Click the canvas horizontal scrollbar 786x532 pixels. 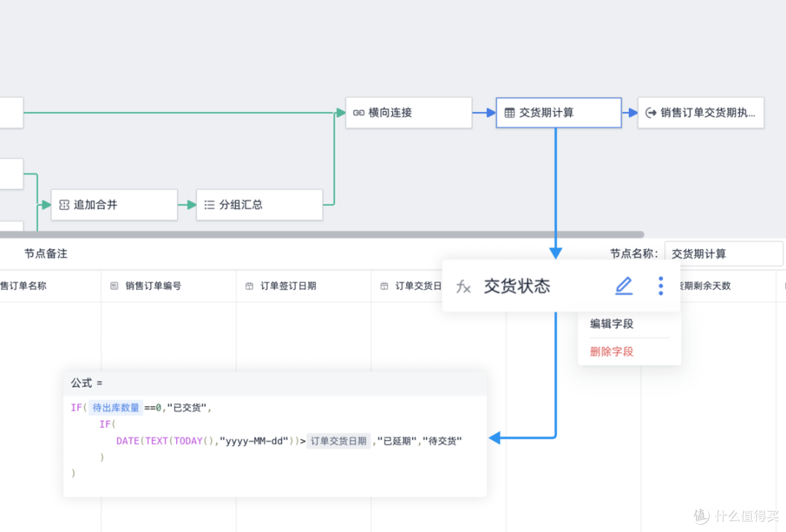322,234
